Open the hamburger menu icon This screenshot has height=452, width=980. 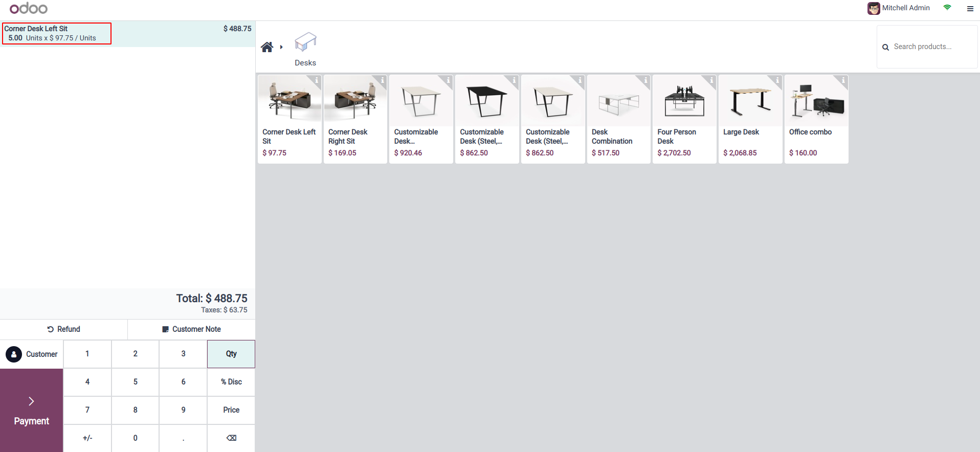[970, 8]
